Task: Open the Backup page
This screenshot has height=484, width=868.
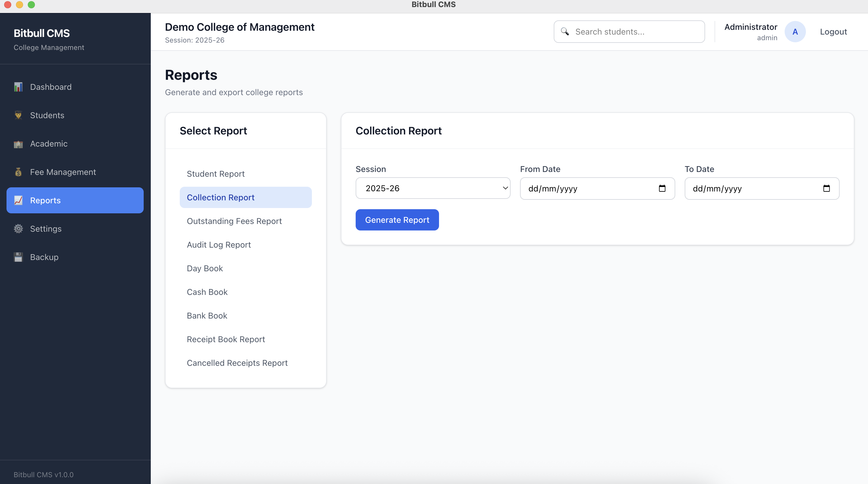Action: (x=75, y=257)
